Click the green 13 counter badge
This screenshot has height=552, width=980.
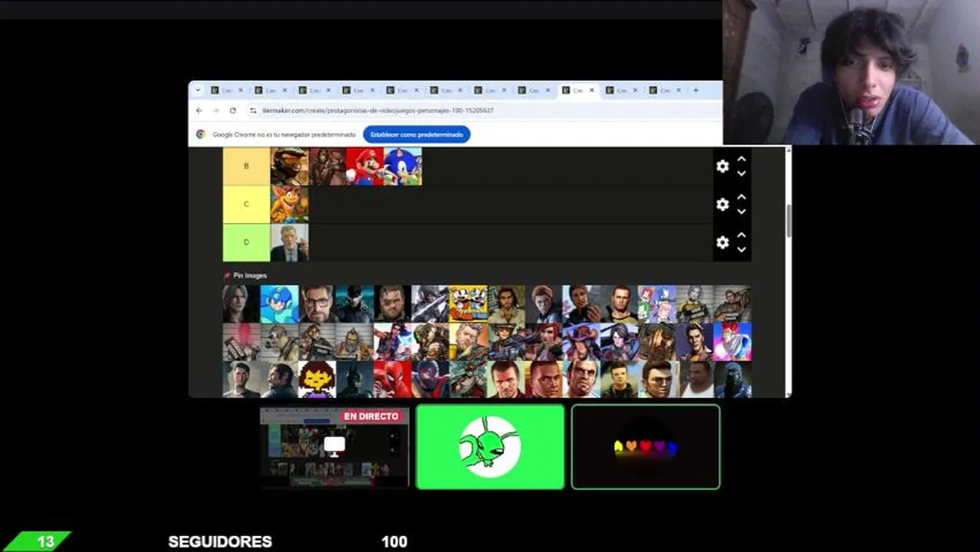[39, 541]
